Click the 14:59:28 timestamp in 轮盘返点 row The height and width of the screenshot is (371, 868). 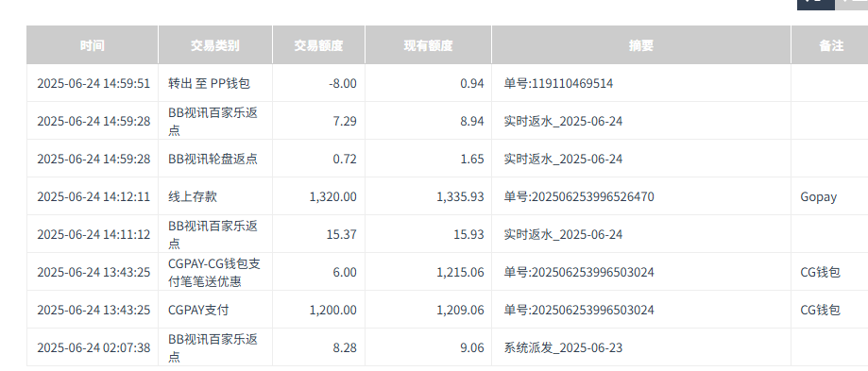click(x=94, y=160)
